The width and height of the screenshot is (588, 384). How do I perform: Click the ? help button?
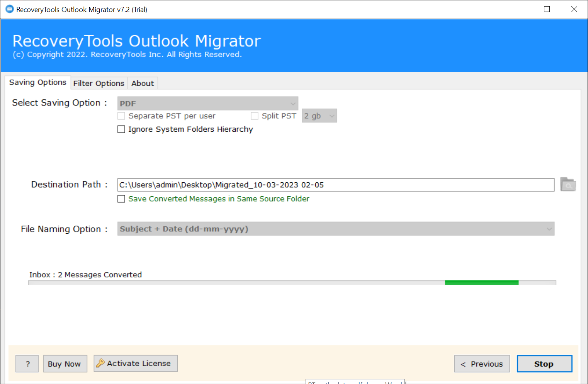click(x=27, y=364)
